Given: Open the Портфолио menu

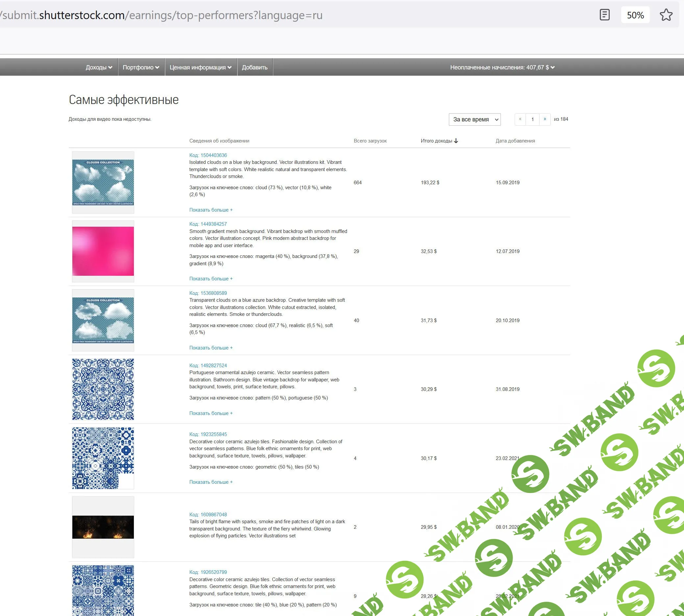Looking at the screenshot, I should click(141, 67).
